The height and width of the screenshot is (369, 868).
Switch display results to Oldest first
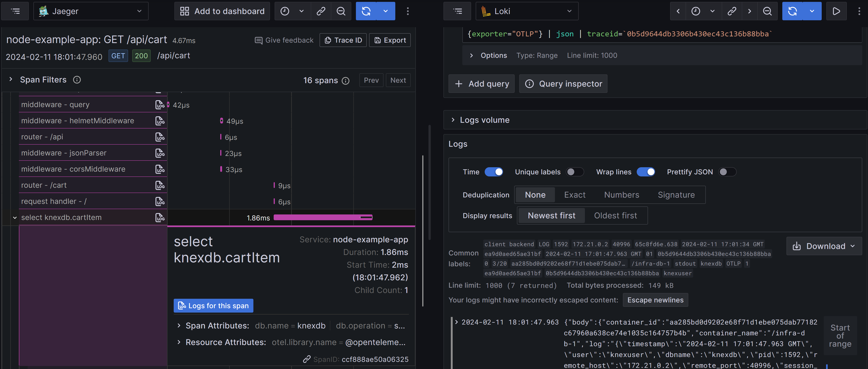[x=616, y=215]
